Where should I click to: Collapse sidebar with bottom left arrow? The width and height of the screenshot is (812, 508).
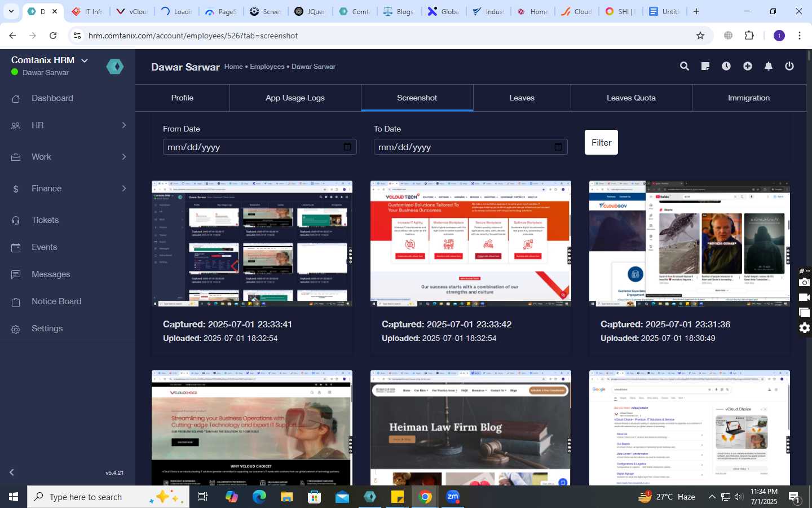coord(11,472)
